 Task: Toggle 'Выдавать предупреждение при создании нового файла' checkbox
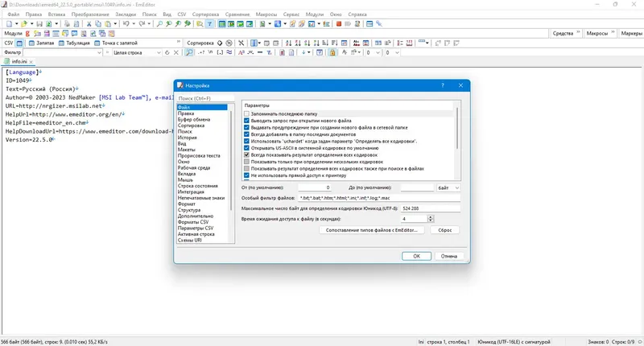246,128
